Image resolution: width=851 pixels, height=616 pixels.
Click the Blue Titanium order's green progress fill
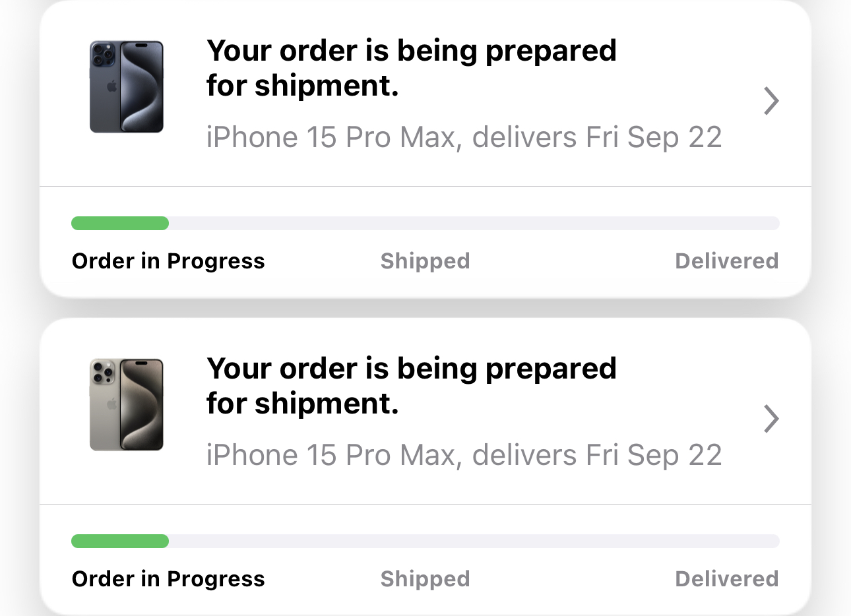(x=119, y=224)
